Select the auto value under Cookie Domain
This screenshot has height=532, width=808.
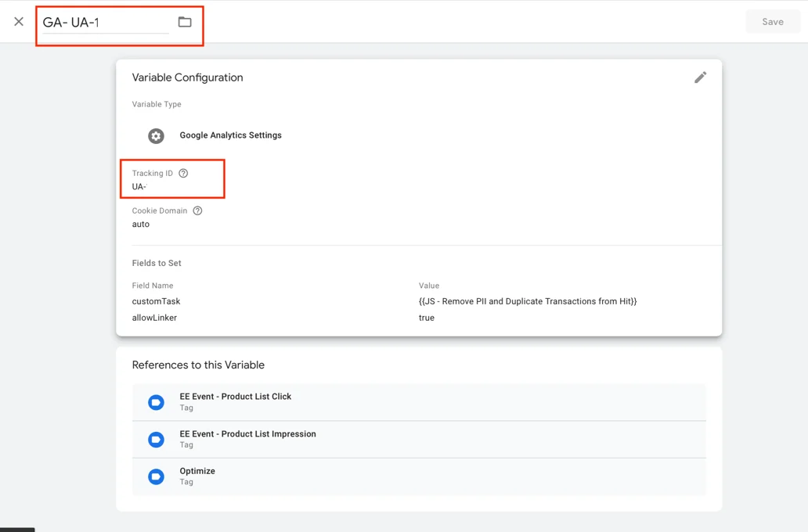pos(140,224)
